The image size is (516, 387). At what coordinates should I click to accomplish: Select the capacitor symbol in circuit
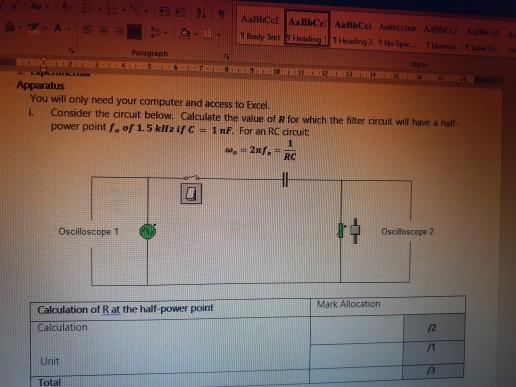pos(285,179)
